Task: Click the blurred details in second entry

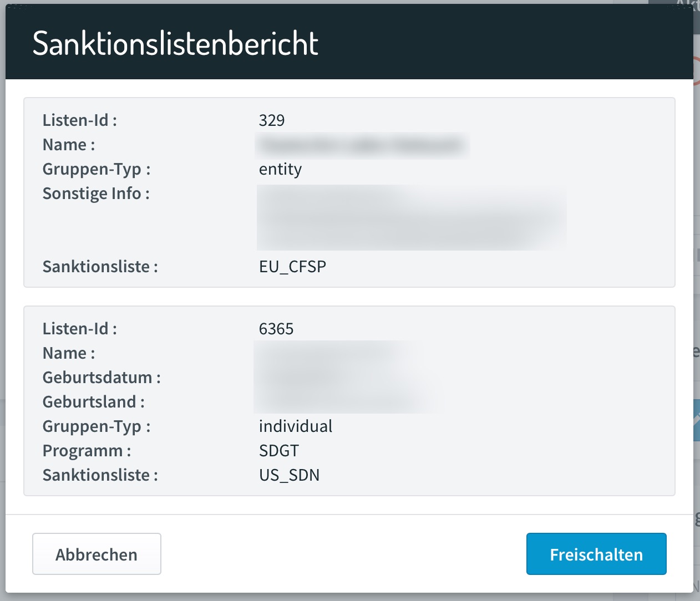Action: click(344, 377)
